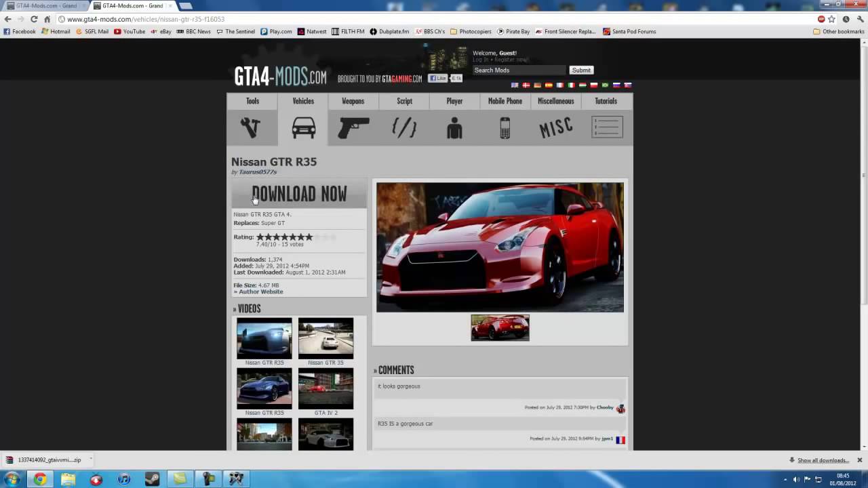Open the Script braces icon
The width and height of the screenshot is (868, 488).
pyautogui.click(x=404, y=127)
